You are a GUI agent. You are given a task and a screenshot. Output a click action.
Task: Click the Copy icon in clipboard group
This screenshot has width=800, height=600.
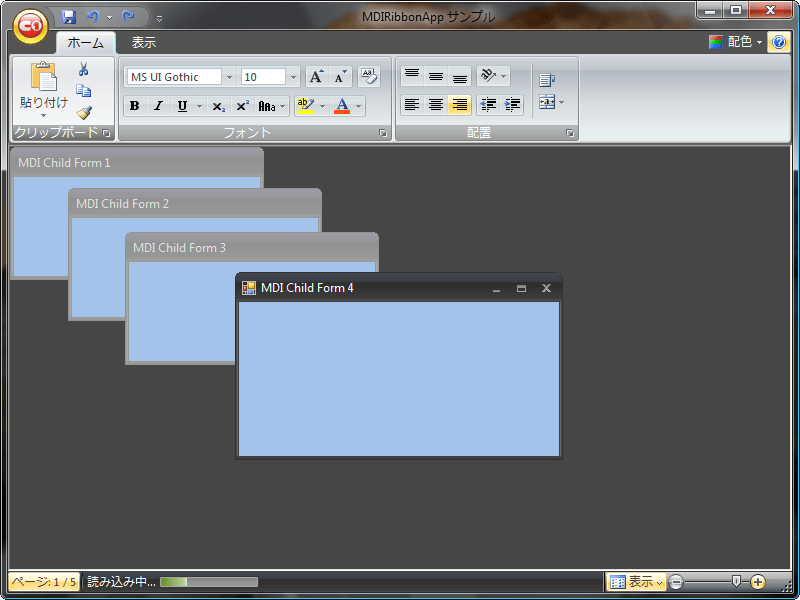click(x=85, y=89)
